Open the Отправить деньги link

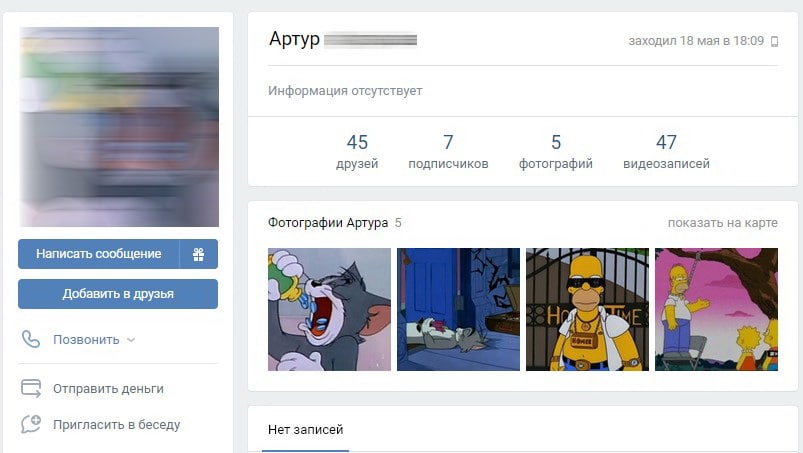pyautogui.click(x=108, y=389)
